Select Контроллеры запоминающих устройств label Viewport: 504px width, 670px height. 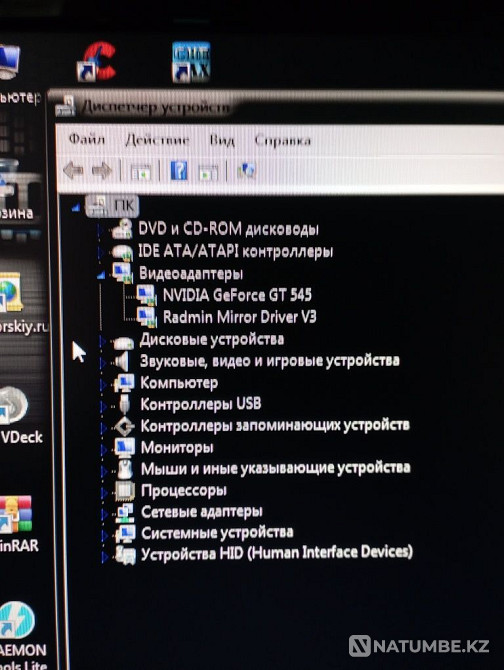tap(275, 425)
